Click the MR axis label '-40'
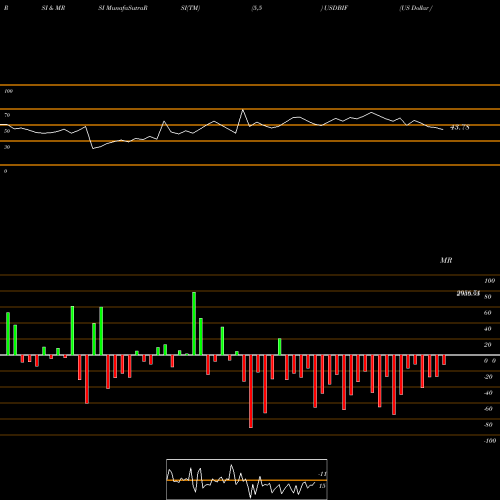Screen dimensions: 500x500 point(488,393)
